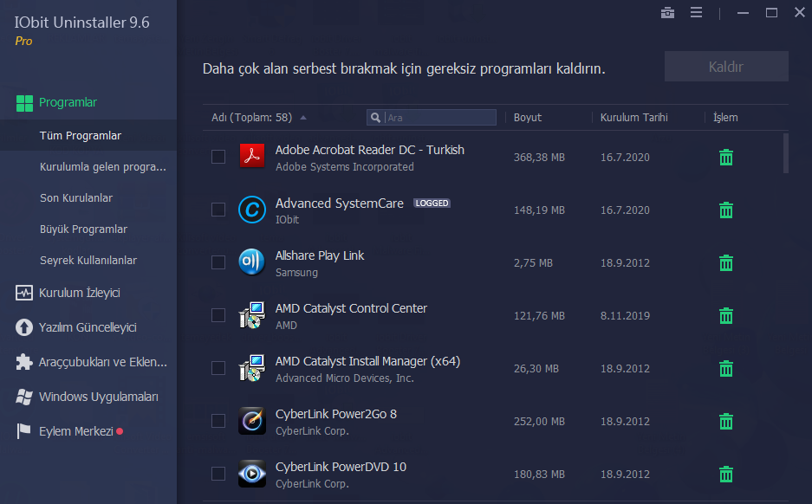Click the Allshare Play Link name text
Image resolution: width=812 pixels, height=504 pixels.
pos(320,255)
